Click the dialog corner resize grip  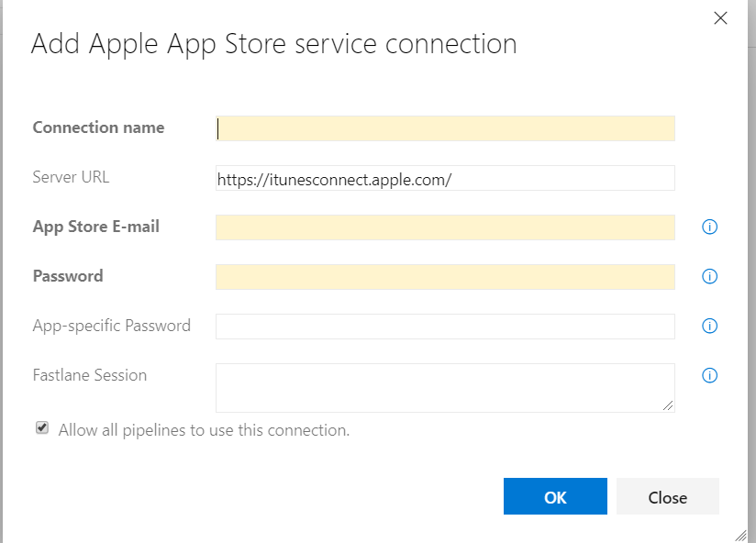click(741, 535)
